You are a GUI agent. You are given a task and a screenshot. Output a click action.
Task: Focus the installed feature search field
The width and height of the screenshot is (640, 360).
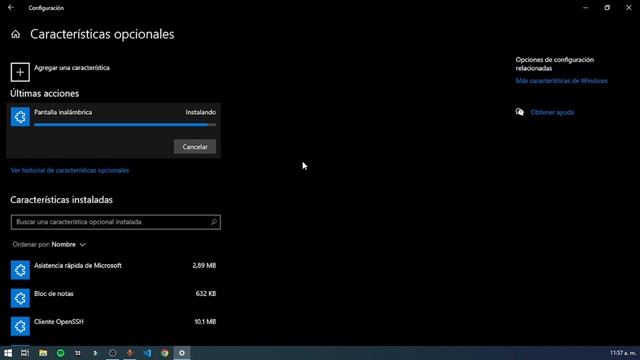point(116,222)
